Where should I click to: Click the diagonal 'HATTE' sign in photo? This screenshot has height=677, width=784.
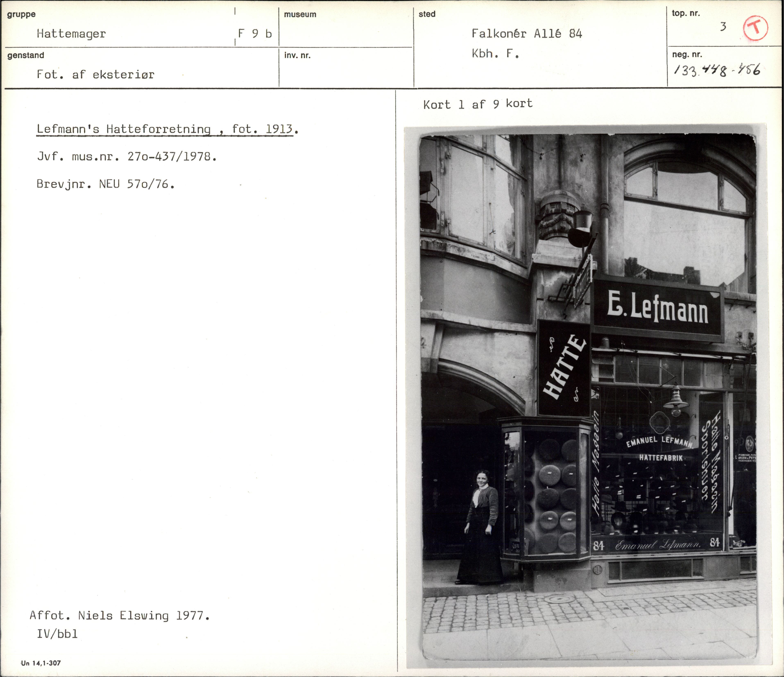564,368
